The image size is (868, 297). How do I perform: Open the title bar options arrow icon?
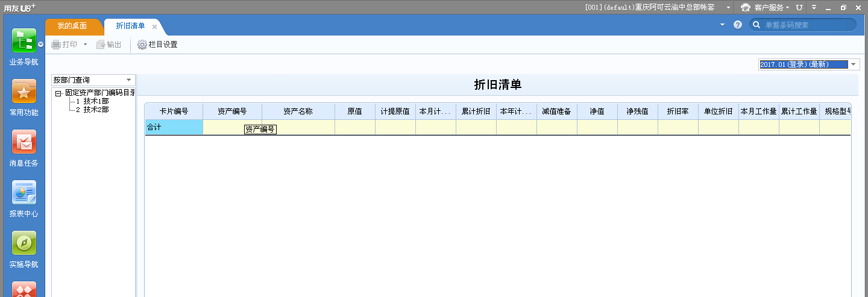click(x=814, y=7)
